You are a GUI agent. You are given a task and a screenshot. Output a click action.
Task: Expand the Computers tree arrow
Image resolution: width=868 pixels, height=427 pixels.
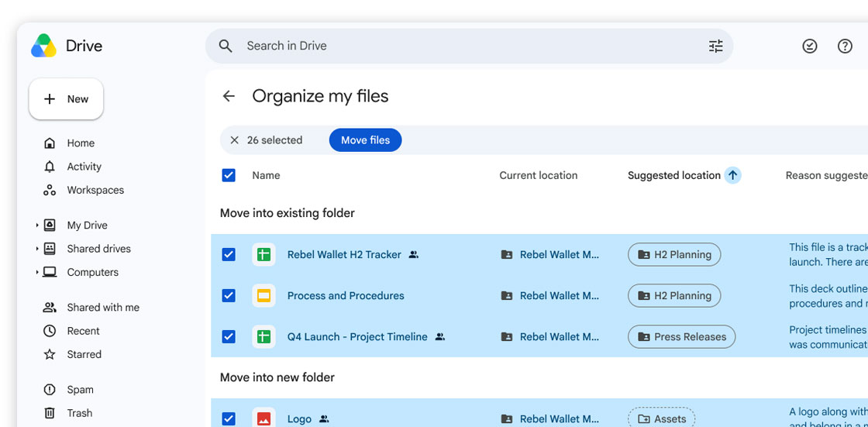pos(37,273)
